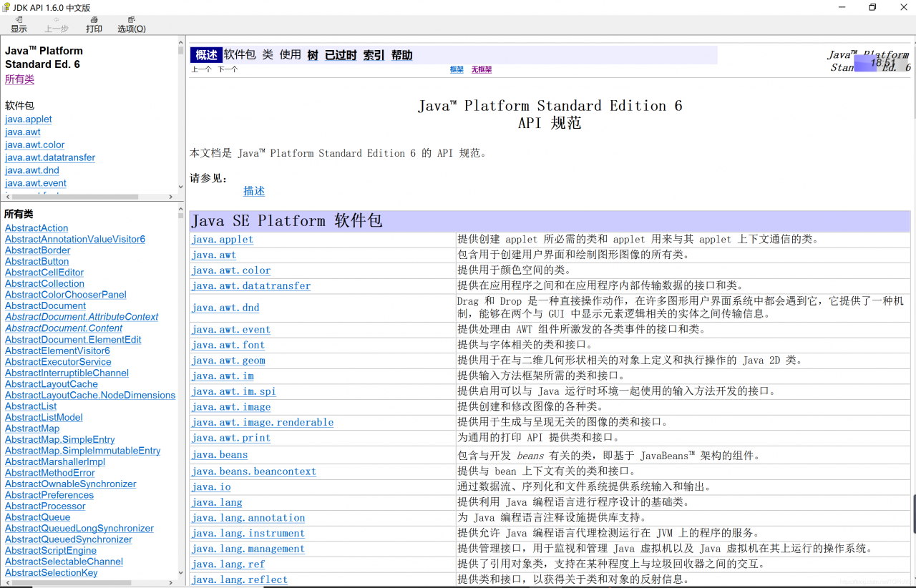Click class list pane scrollbar up arrow

(180, 208)
